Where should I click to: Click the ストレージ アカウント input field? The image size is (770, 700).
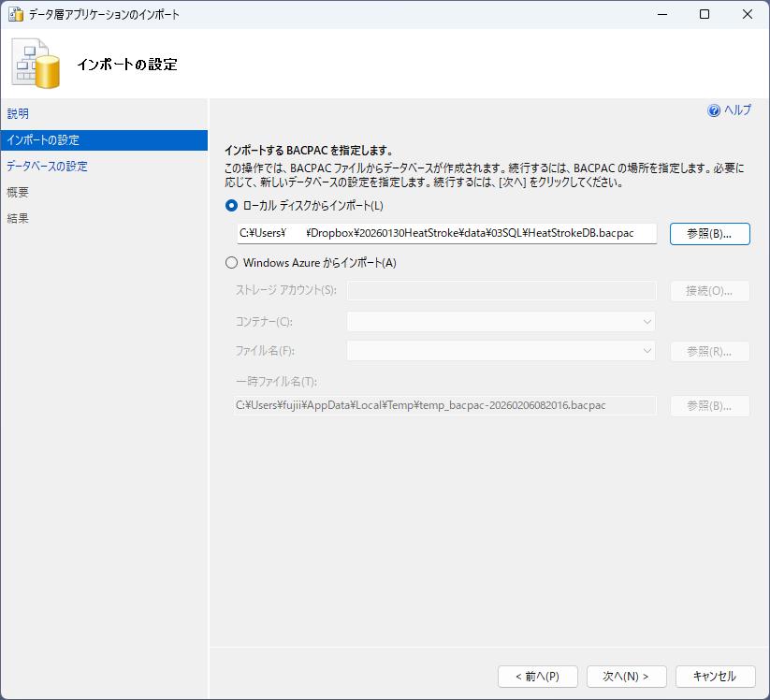[x=501, y=291]
